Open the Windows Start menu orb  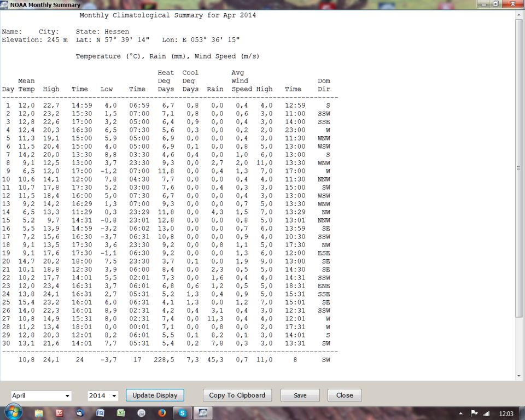pyautogui.click(x=13, y=412)
